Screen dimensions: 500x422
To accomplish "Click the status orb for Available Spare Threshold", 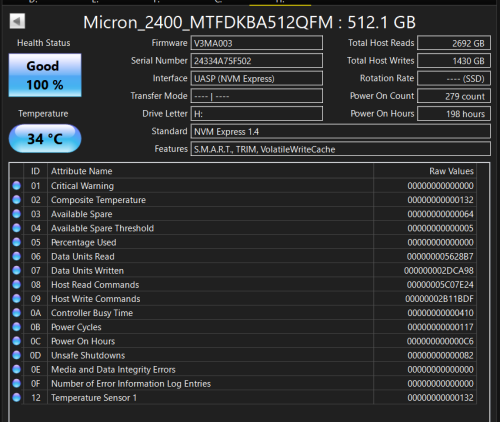I will click(x=16, y=228).
